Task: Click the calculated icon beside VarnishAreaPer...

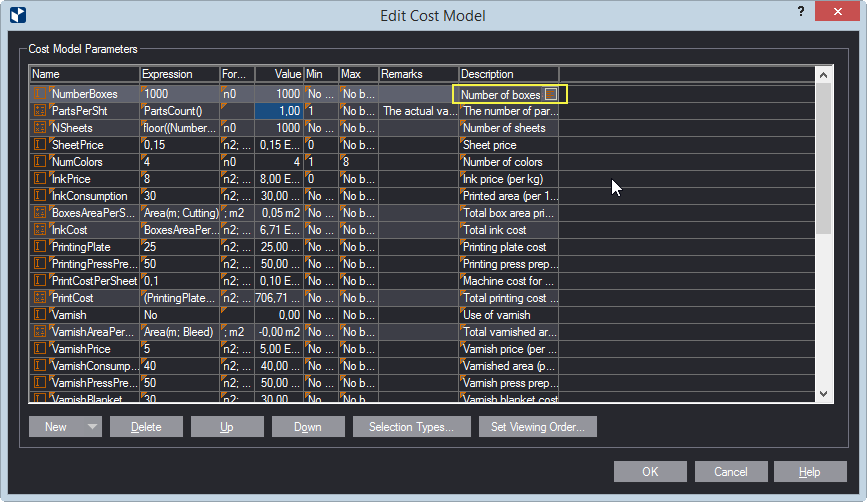Action: point(40,332)
